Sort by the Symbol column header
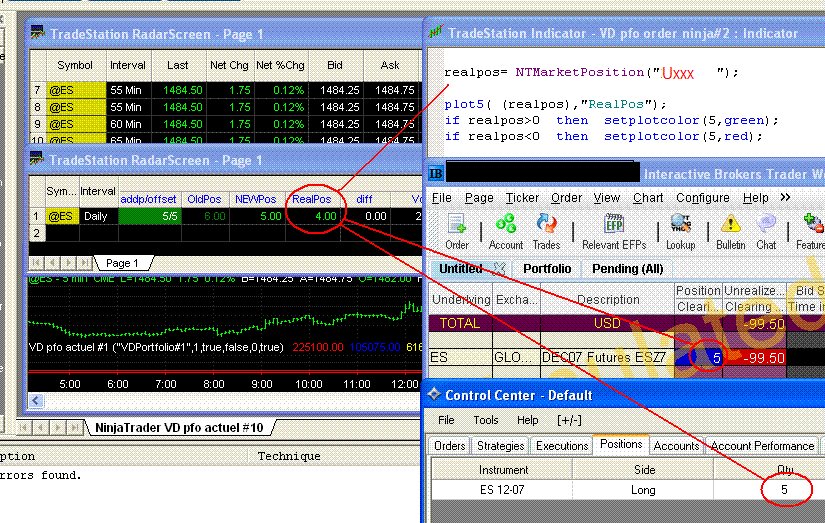825x523 pixels. [76, 65]
